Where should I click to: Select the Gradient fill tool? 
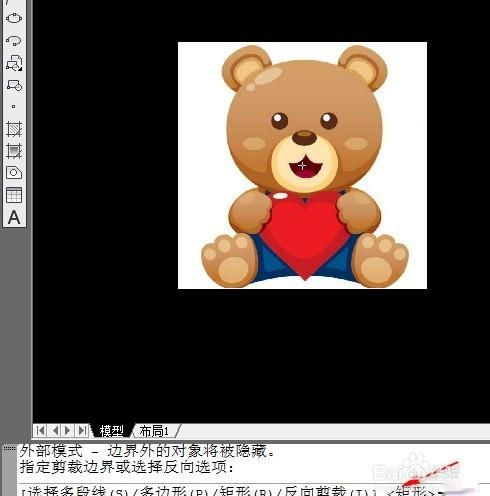pyautogui.click(x=14, y=151)
